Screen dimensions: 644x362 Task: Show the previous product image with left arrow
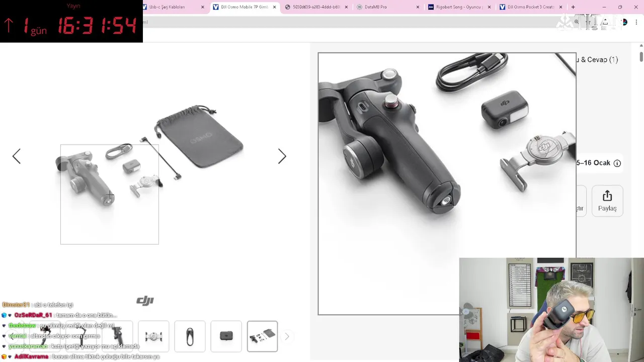(17, 156)
